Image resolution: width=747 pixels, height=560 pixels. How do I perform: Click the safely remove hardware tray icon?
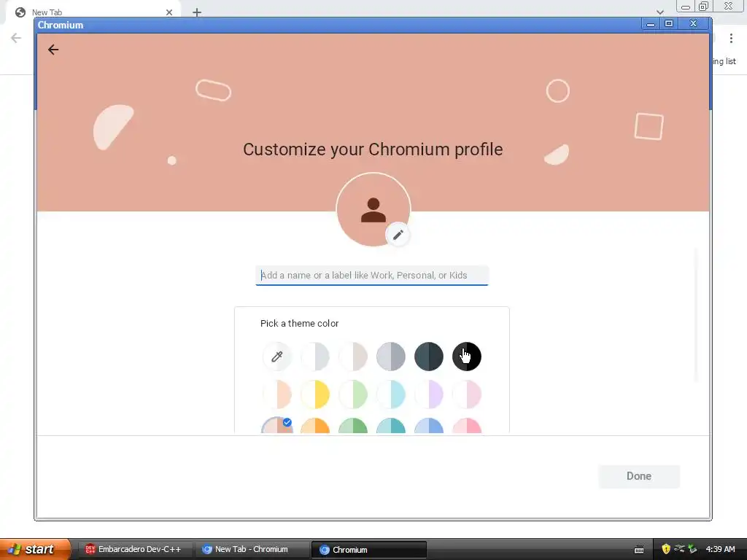692,549
